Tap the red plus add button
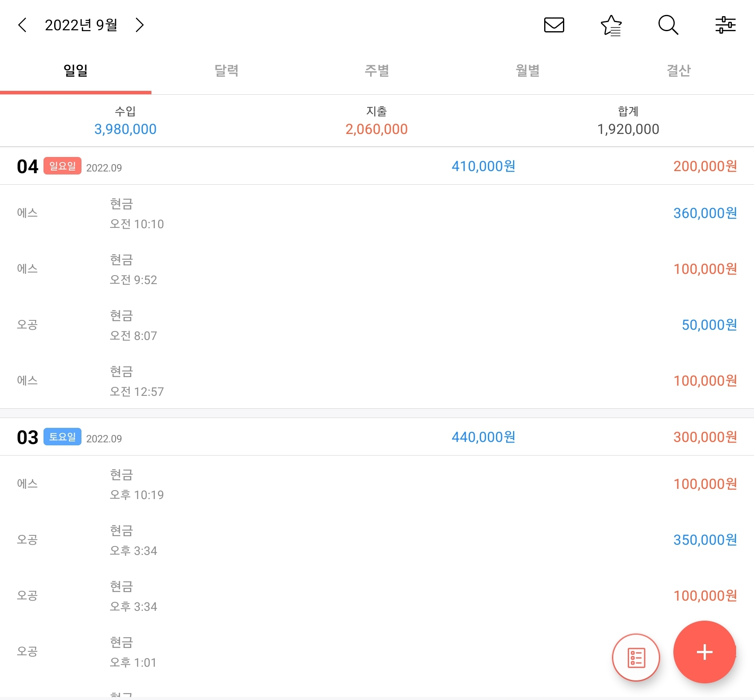 click(x=705, y=652)
